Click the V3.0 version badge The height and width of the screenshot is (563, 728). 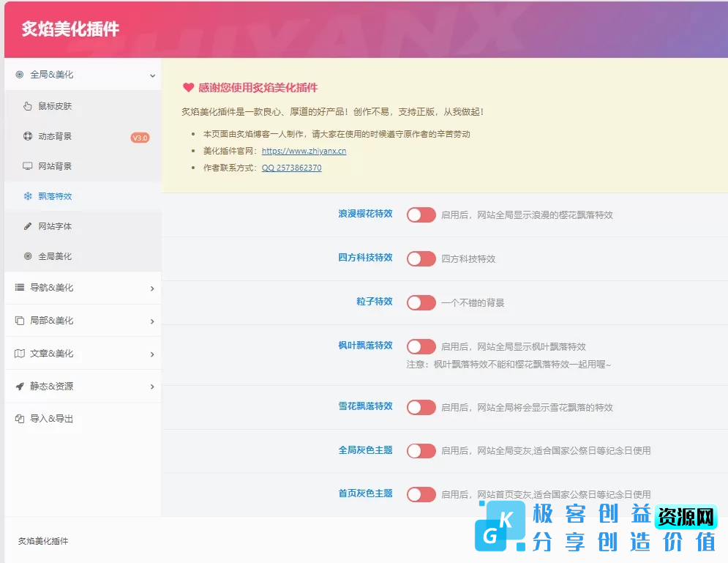pyautogui.click(x=140, y=136)
